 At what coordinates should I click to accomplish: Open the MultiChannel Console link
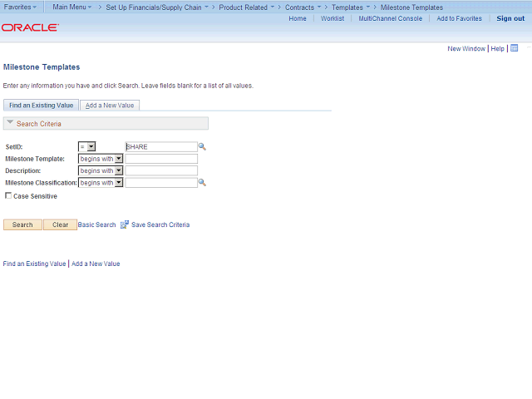[x=391, y=18]
